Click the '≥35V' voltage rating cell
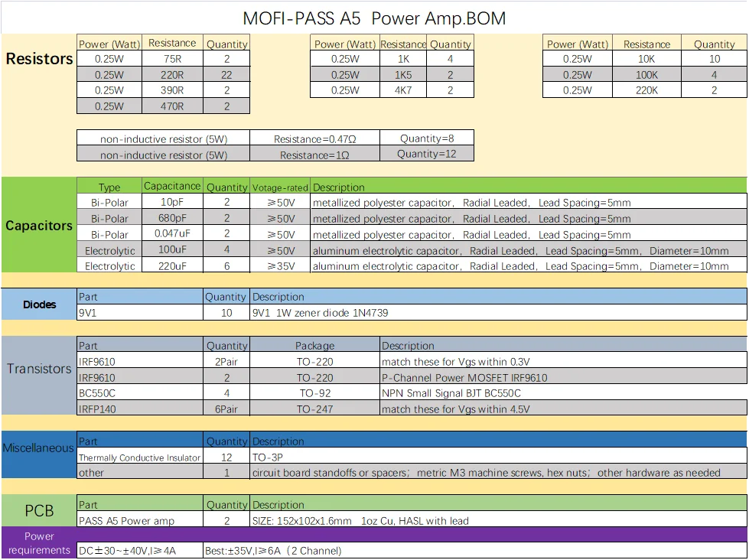 [281, 265]
